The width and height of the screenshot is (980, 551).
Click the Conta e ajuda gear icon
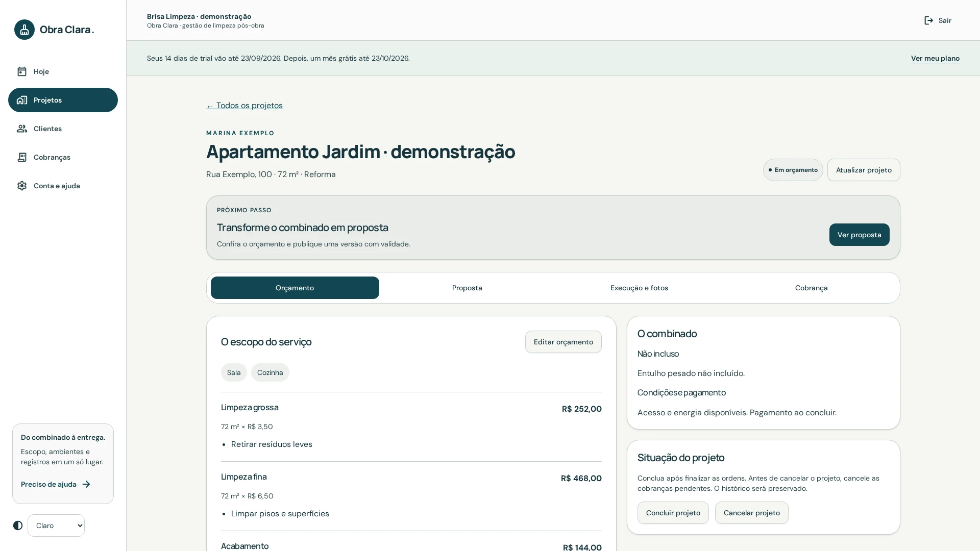22,186
